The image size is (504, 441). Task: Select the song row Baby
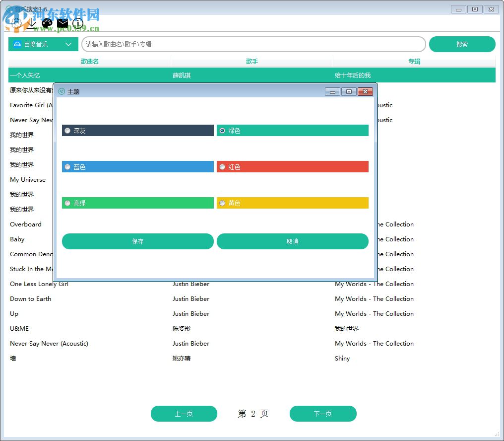tap(17, 239)
